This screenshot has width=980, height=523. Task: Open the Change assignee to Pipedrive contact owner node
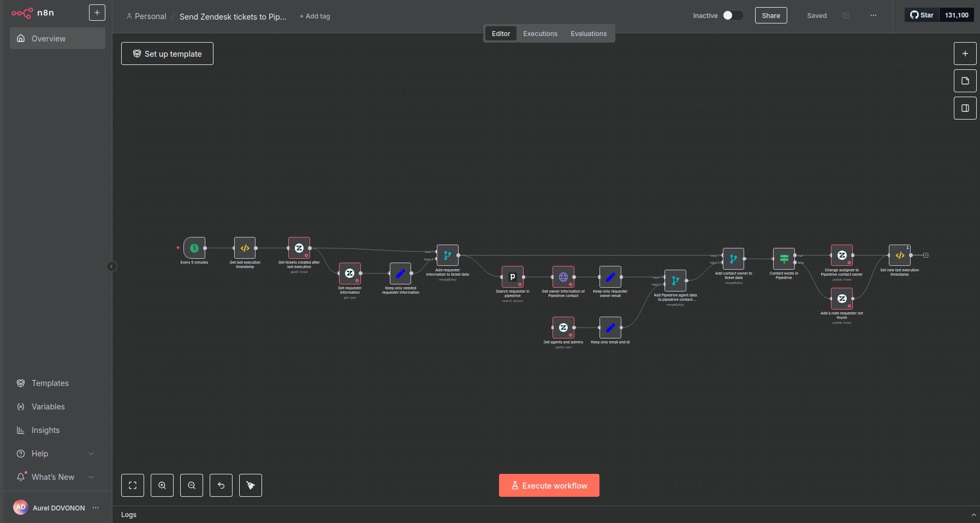pos(842,255)
